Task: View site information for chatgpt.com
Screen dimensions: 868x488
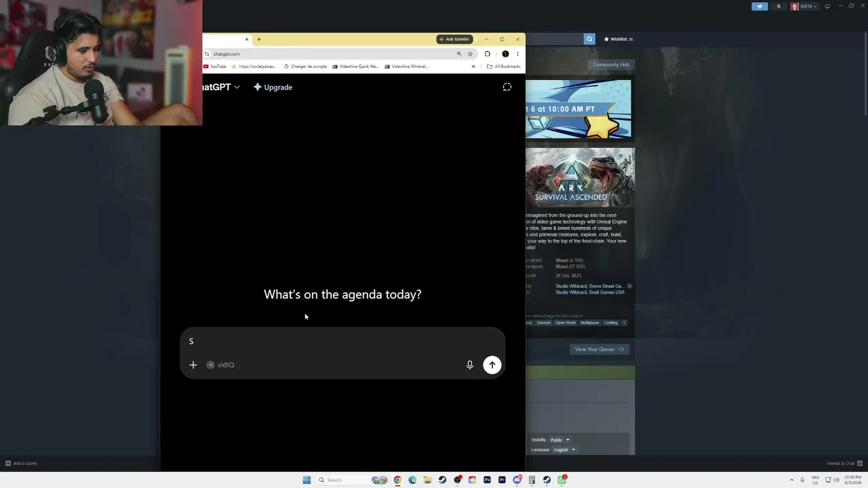Action: [207, 54]
